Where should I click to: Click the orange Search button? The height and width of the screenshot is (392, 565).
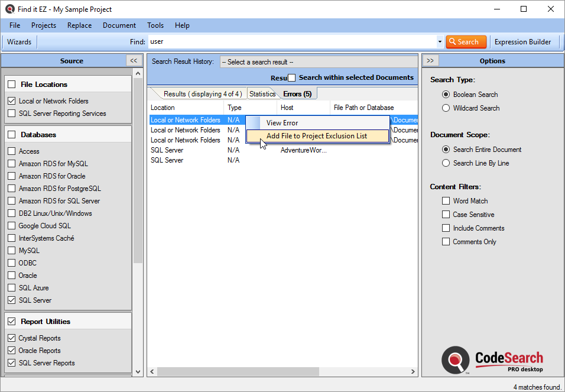[x=466, y=42]
